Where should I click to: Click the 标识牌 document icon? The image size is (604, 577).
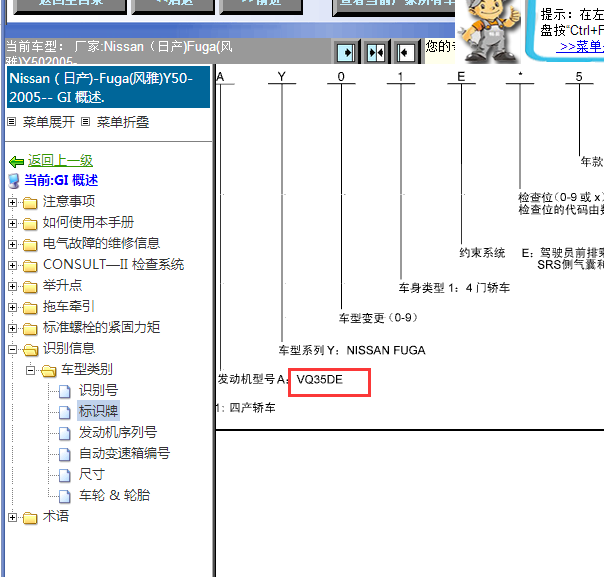(x=65, y=412)
